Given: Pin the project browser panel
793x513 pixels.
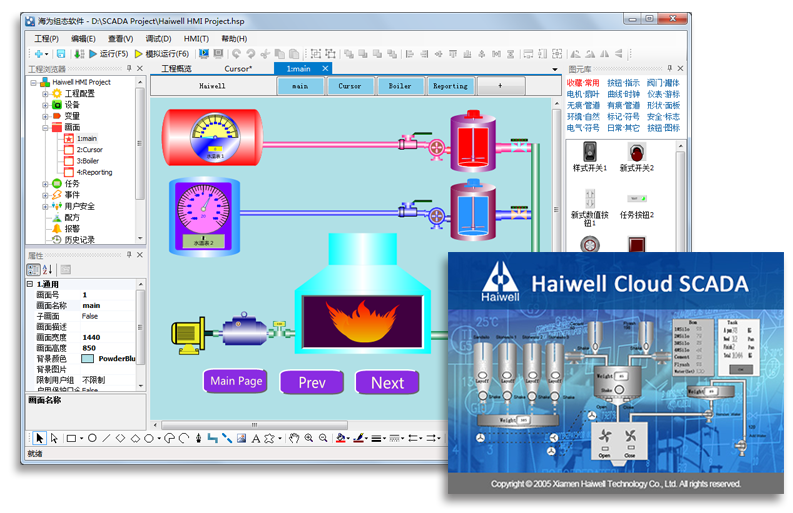Looking at the screenshot, I should (x=128, y=69).
